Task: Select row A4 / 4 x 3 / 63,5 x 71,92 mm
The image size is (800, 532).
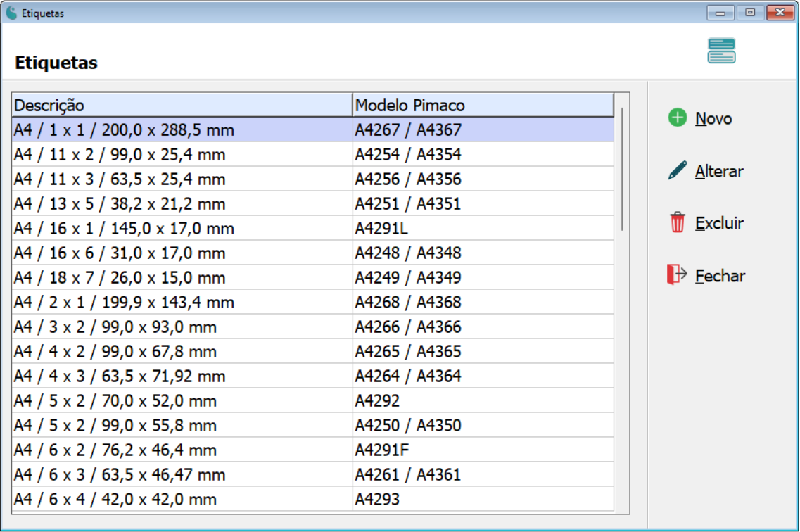Action: (x=313, y=376)
